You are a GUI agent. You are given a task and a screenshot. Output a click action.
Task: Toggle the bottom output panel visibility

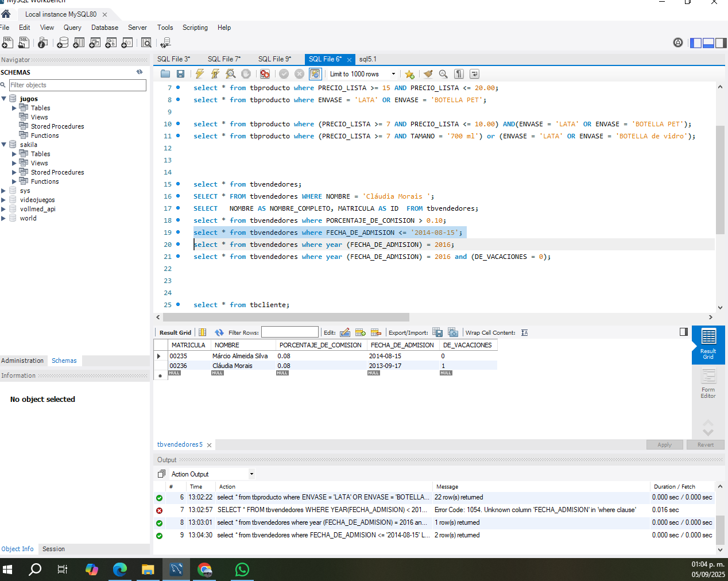click(x=708, y=42)
